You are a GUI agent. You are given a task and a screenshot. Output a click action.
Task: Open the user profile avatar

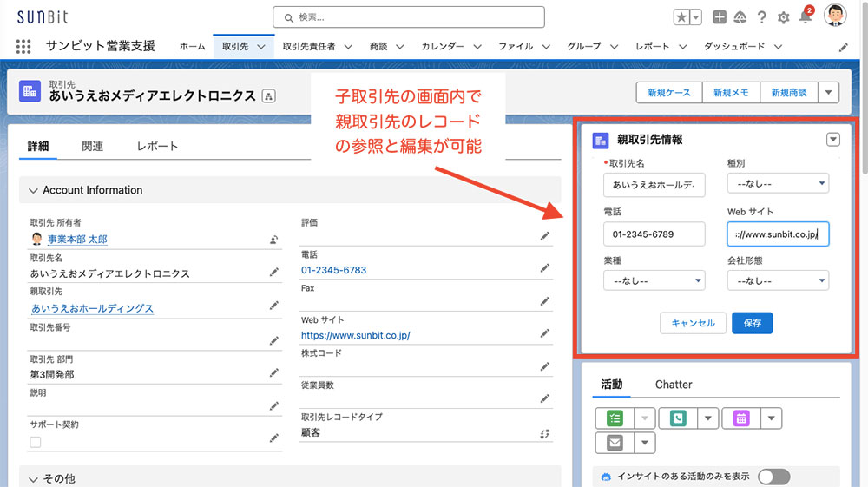(835, 15)
